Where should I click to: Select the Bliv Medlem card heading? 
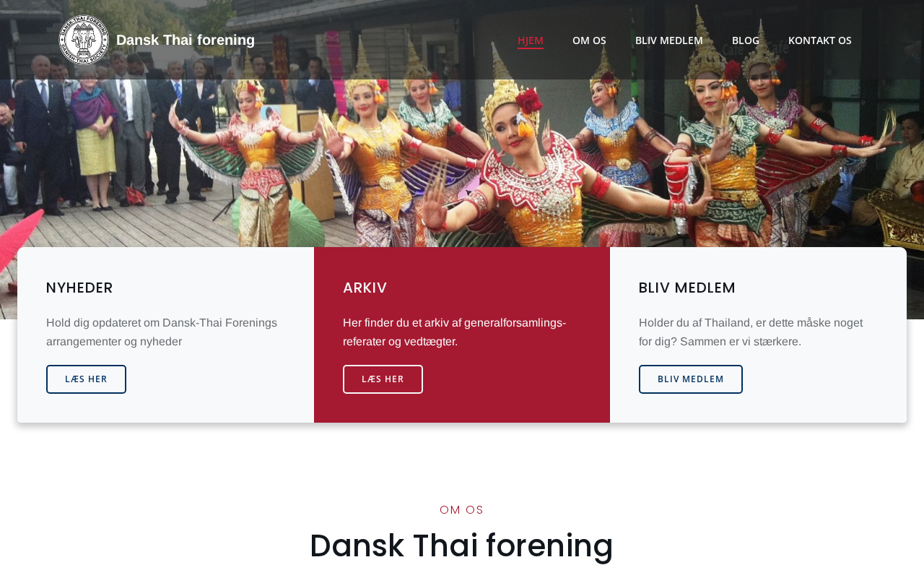[x=687, y=288]
